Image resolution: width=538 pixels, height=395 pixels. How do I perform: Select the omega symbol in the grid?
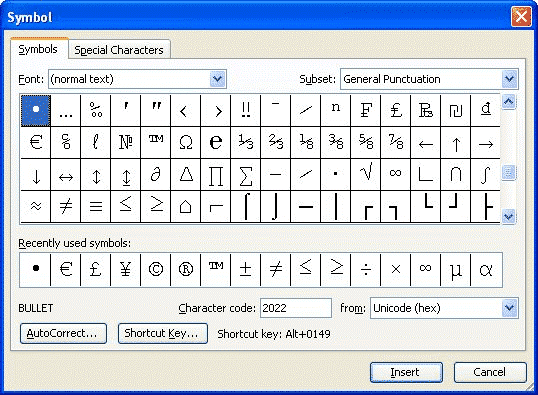[186, 142]
